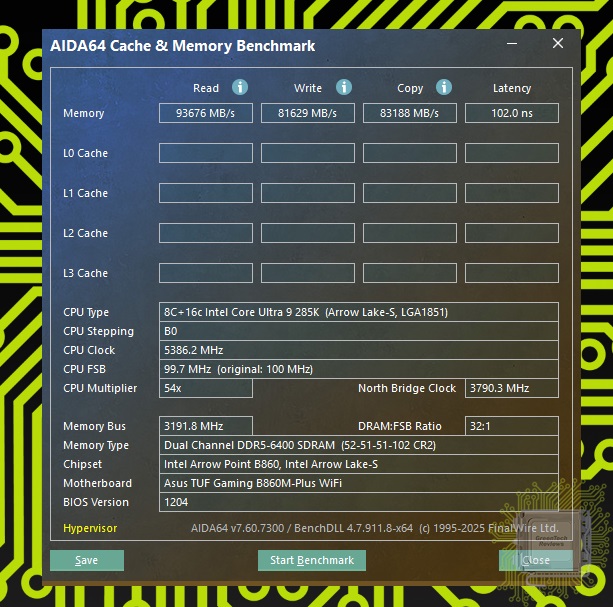Click the L2 Cache row label
Screen dimensions: 613x607
(85, 233)
